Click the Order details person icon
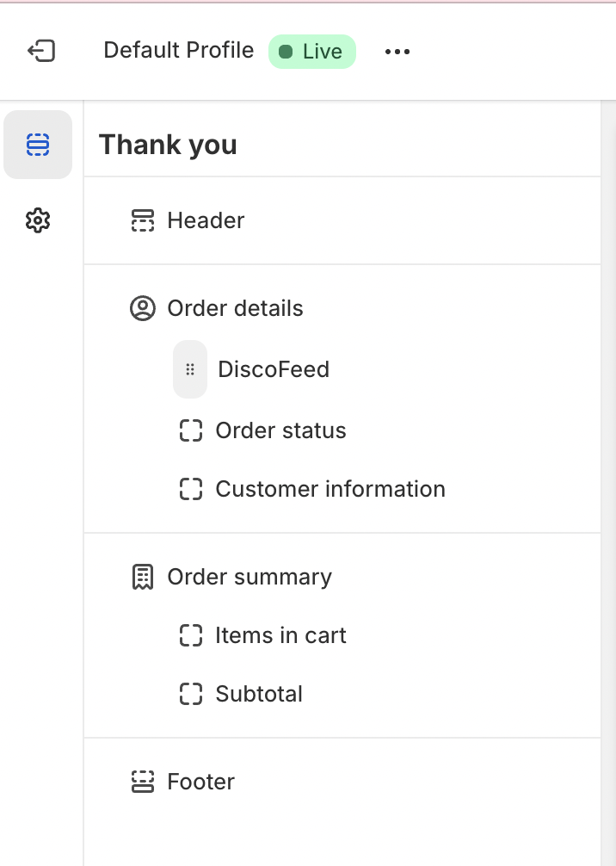Screen dimensions: 616x866 click(143, 308)
